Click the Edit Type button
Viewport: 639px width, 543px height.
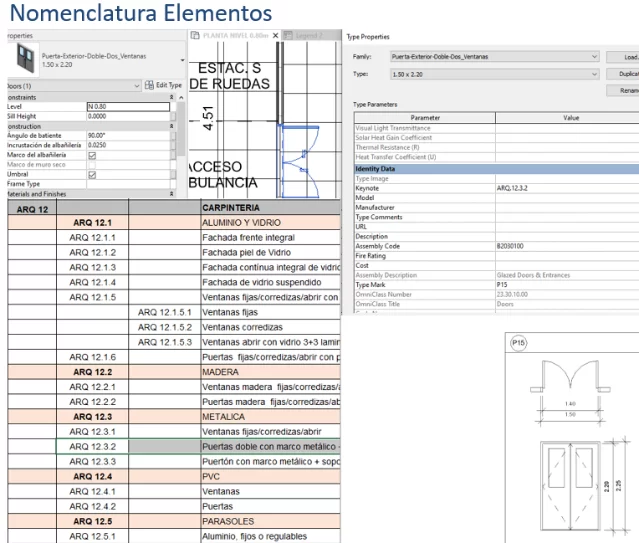tap(163, 87)
